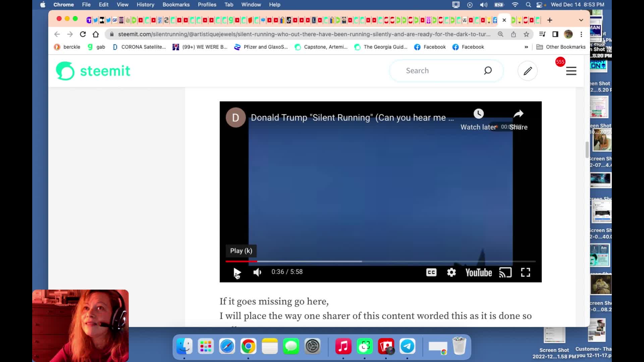Open Pfizer and GlaxoS bookmark
The image size is (644, 362).
[261, 47]
